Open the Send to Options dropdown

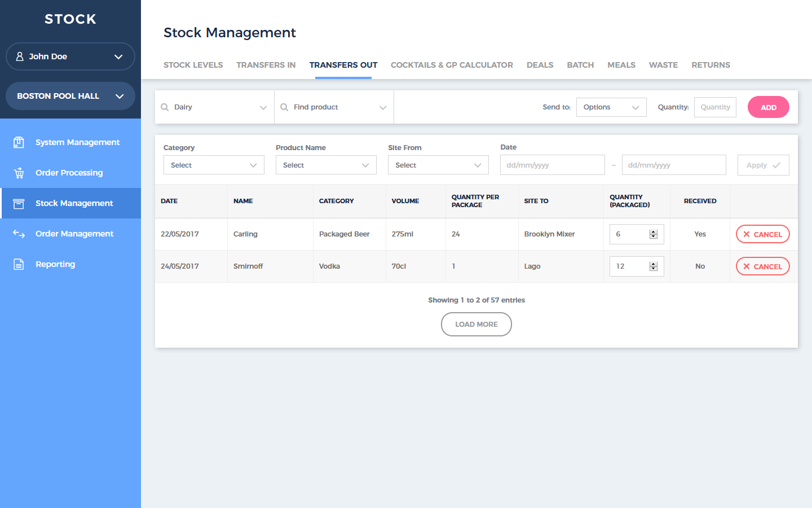click(611, 107)
